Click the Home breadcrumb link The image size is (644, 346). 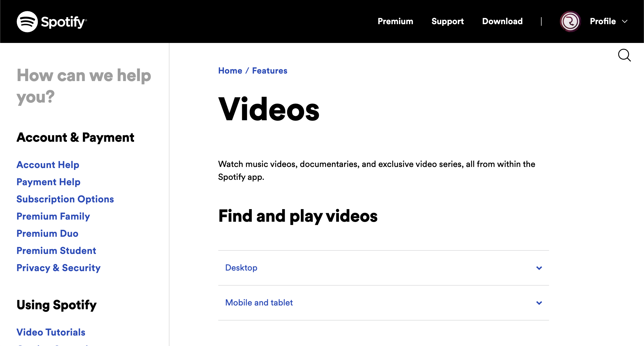(x=230, y=71)
